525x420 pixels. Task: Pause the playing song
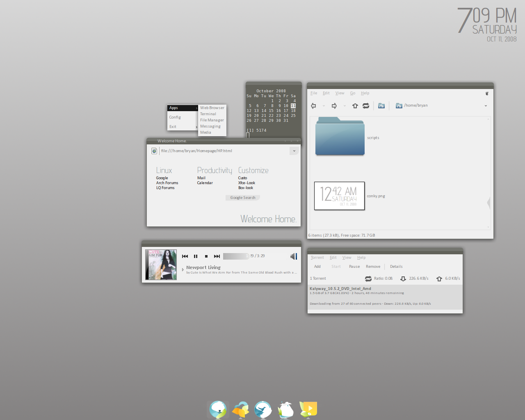(196, 256)
